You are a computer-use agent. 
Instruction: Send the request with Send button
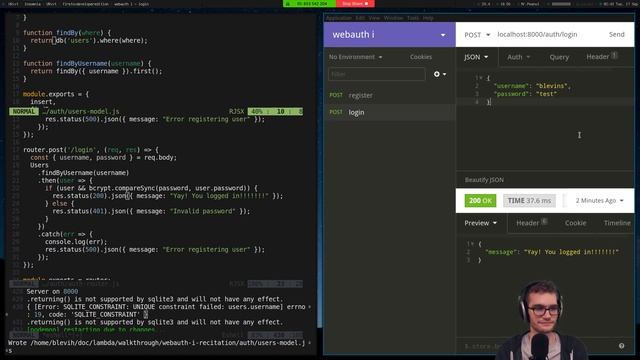[x=616, y=35]
